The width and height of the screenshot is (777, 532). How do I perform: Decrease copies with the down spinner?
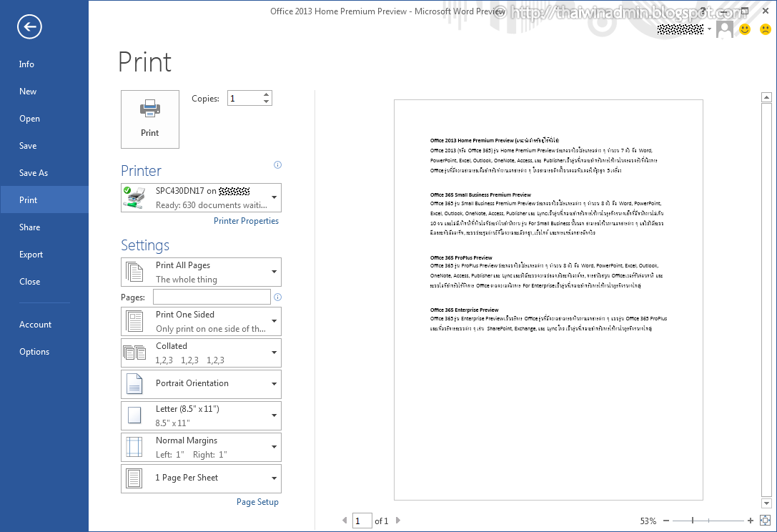pyautogui.click(x=267, y=102)
